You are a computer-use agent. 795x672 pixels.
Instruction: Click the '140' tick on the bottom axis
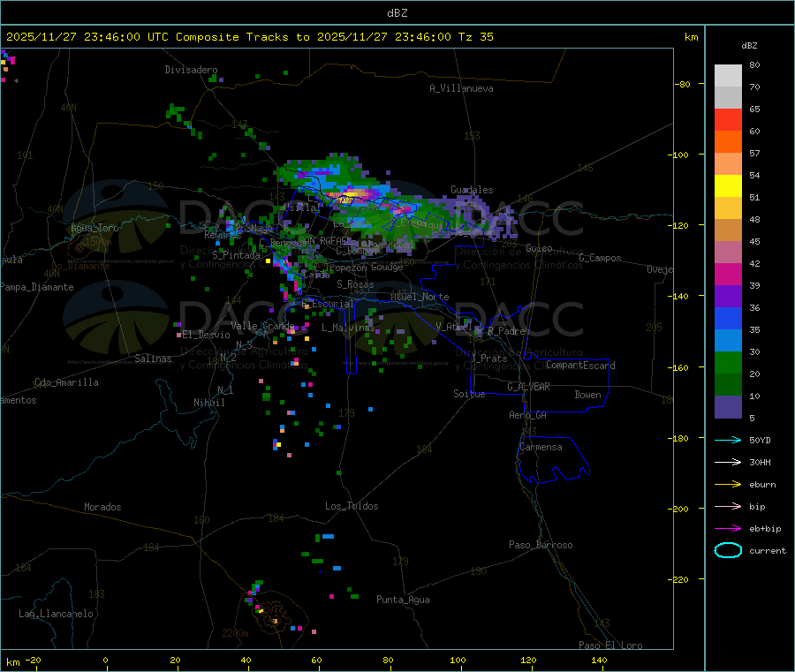599,660
